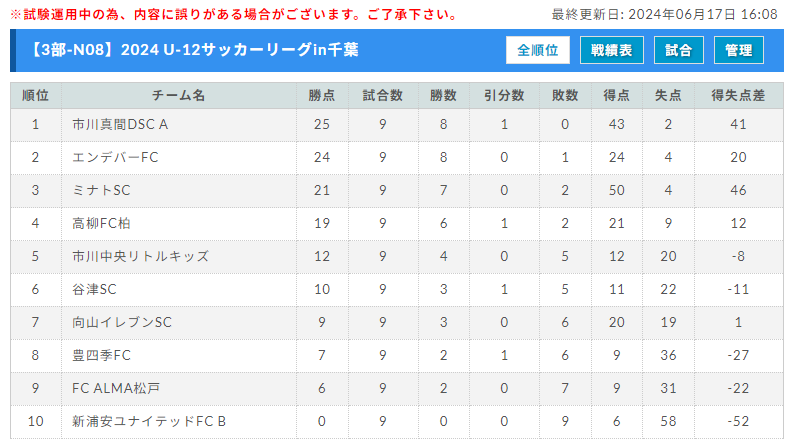Image resolution: width=791 pixels, height=443 pixels.
Task: Click team 高柳FC柏
Action: [101, 224]
